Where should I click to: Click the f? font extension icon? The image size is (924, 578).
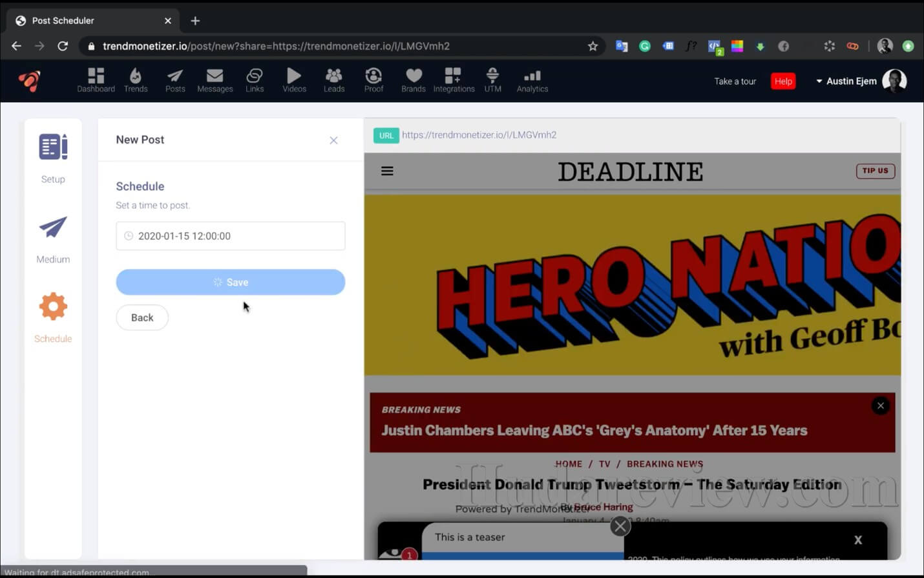pyautogui.click(x=691, y=46)
